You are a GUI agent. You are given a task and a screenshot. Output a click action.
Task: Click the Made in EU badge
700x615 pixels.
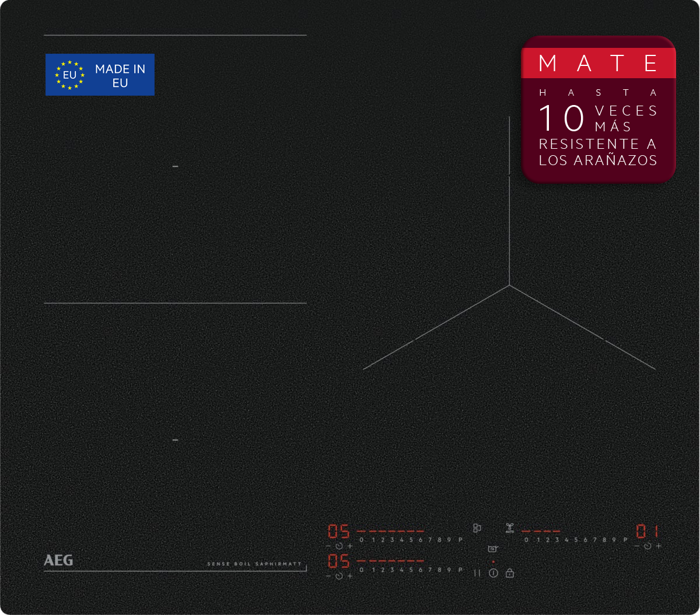[100, 75]
